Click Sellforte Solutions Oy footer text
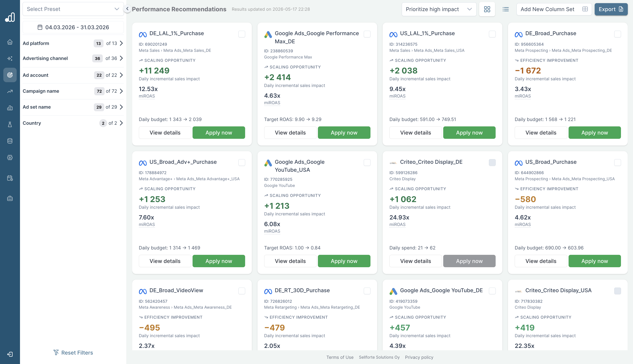Image resolution: width=633 pixels, height=364 pixels. click(379, 357)
